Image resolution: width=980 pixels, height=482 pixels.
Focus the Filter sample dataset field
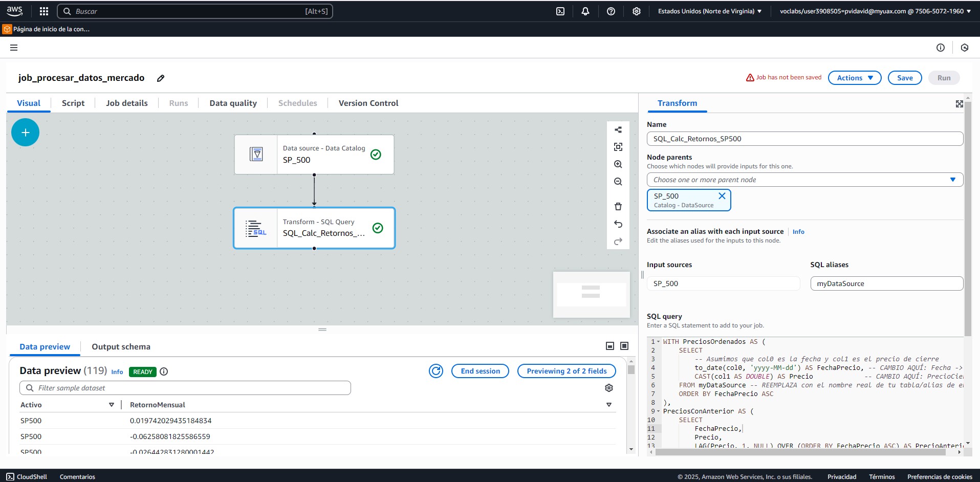(x=185, y=388)
